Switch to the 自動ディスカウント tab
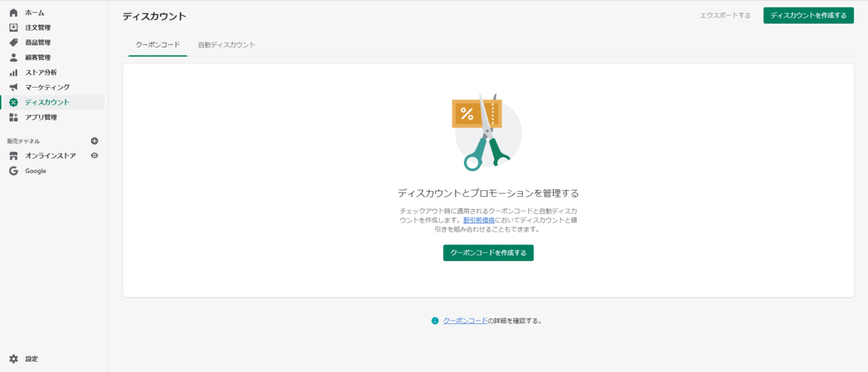868x372 pixels. click(x=226, y=45)
